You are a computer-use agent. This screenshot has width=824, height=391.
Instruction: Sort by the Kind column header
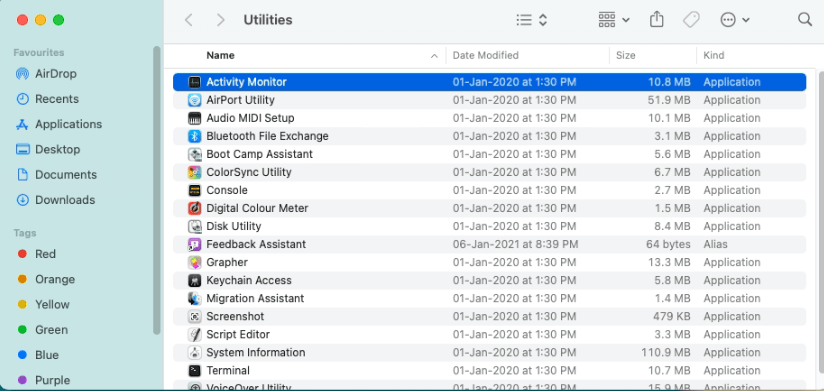714,55
